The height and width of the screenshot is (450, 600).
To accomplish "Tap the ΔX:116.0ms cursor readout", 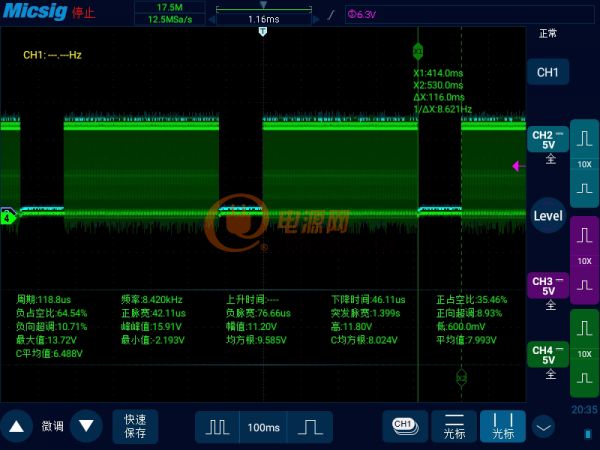I will pyautogui.click(x=439, y=97).
